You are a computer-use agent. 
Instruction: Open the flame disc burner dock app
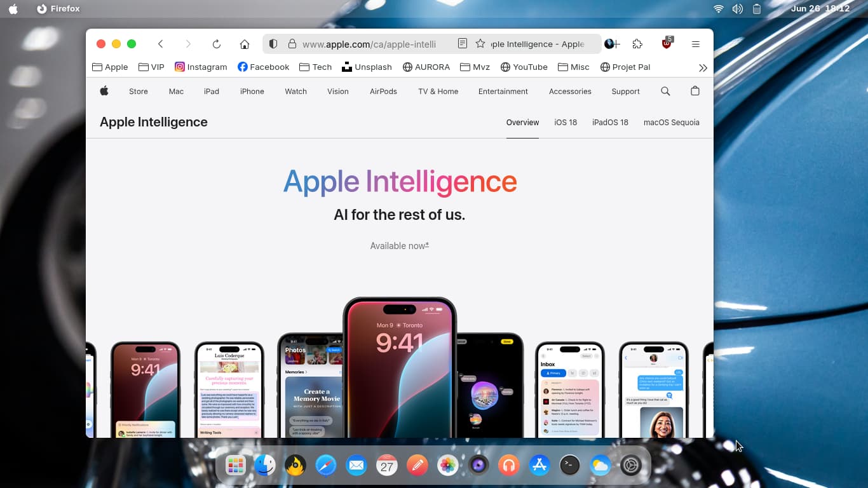295,466
